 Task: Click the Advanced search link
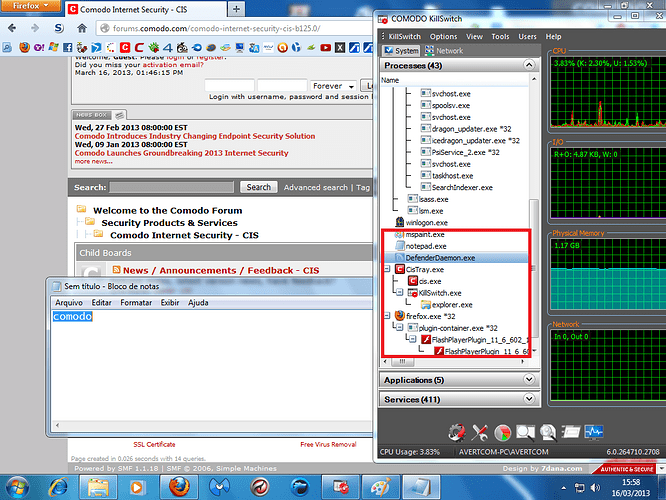pyautogui.click(x=316, y=187)
